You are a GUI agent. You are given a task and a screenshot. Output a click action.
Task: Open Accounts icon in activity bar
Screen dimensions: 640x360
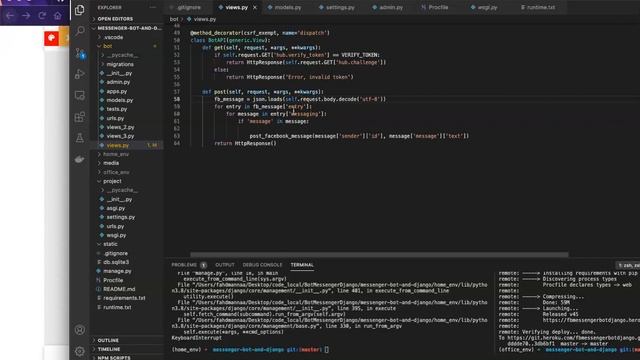point(80,329)
